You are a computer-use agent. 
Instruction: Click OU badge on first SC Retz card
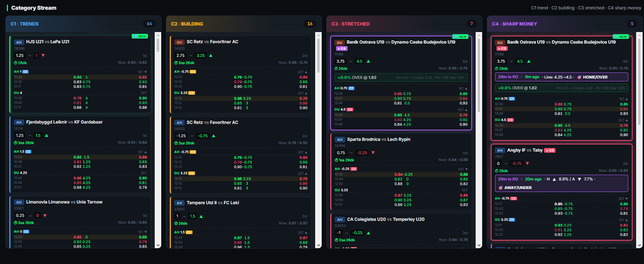pyautogui.click(x=179, y=42)
